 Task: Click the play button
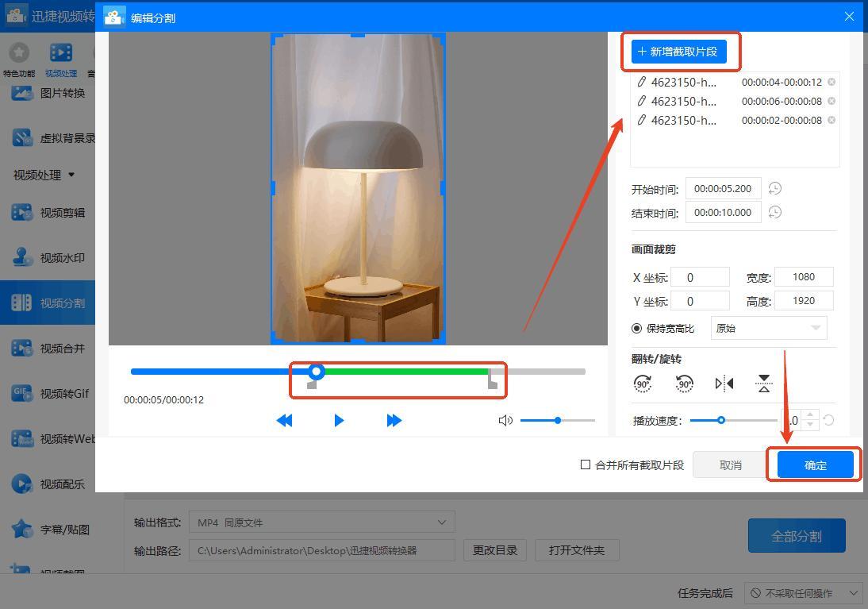coord(339,420)
